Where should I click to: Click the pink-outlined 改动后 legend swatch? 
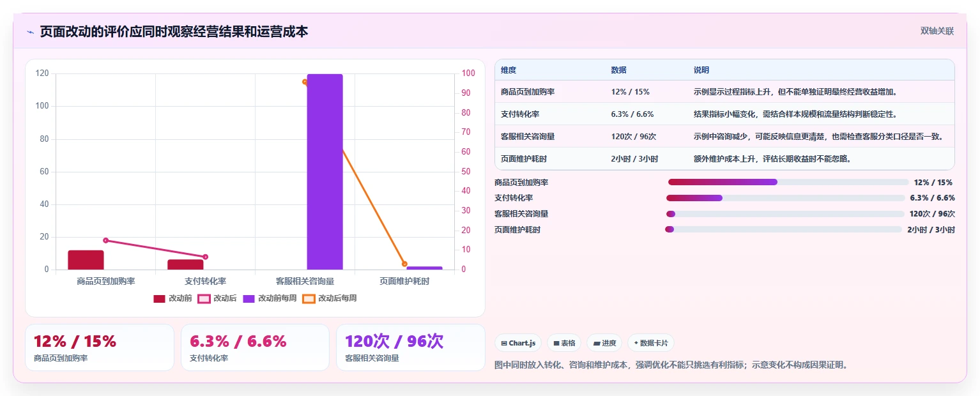click(204, 298)
